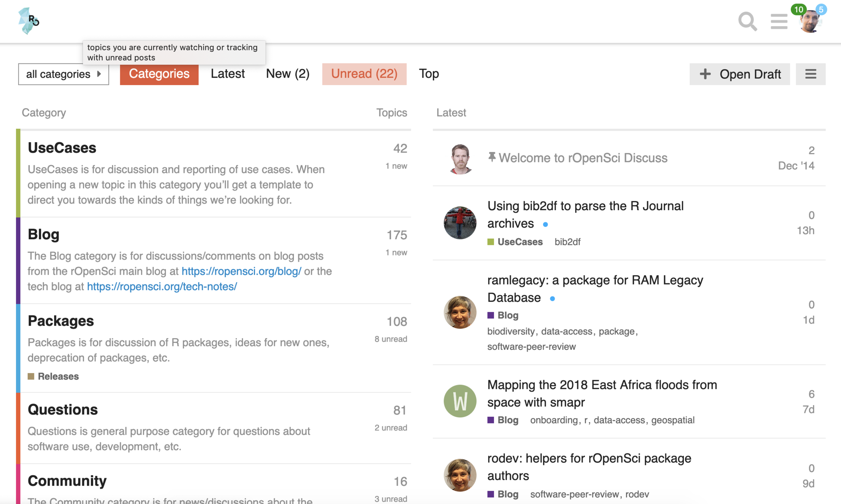Switch to the New (2) tab
The height and width of the screenshot is (504, 841).
(x=288, y=74)
